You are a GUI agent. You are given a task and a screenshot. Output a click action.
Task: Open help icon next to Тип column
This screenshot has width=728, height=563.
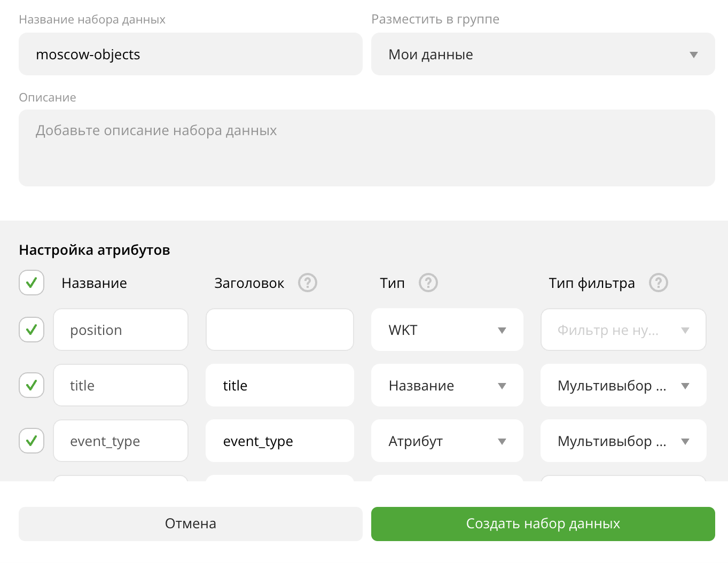coord(428,283)
